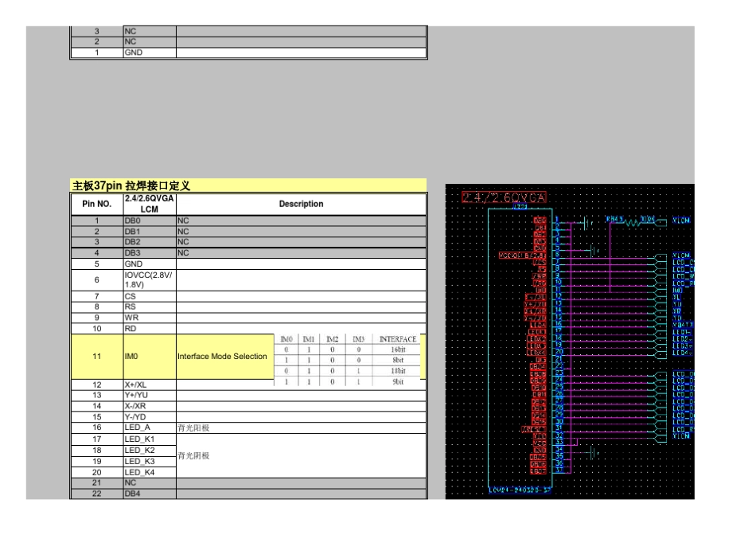Click the connector part label below the schematic
The height and width of the screenshot is (535, 756).
(x=520, y=490)
